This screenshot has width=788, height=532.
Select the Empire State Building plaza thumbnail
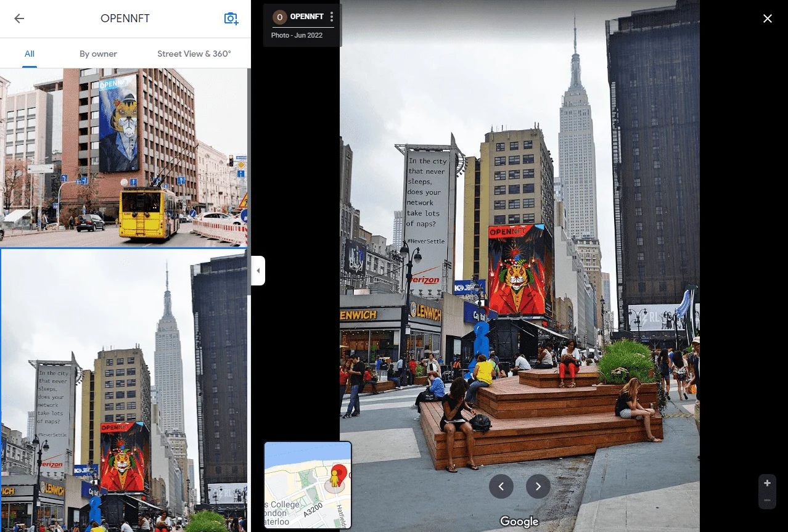click(123, 390)
